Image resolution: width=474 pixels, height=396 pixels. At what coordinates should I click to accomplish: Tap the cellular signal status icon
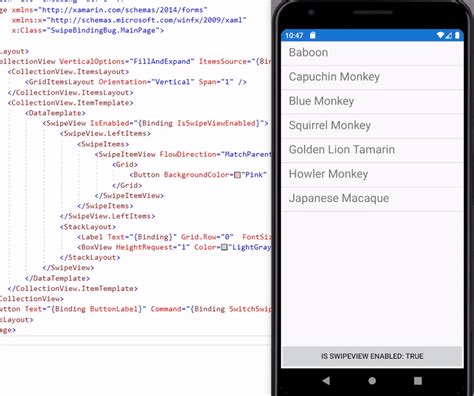tap(449, 35)
